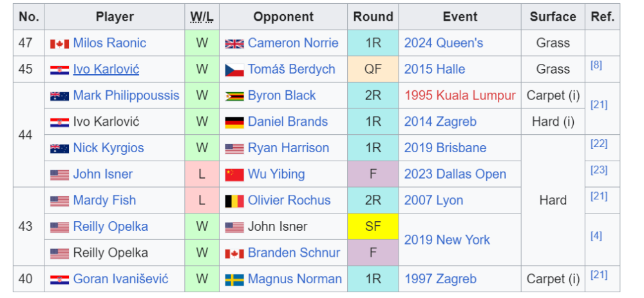
Task: Open Ivo Karlović's underlined player link
Action: click(x=106, y=70)
